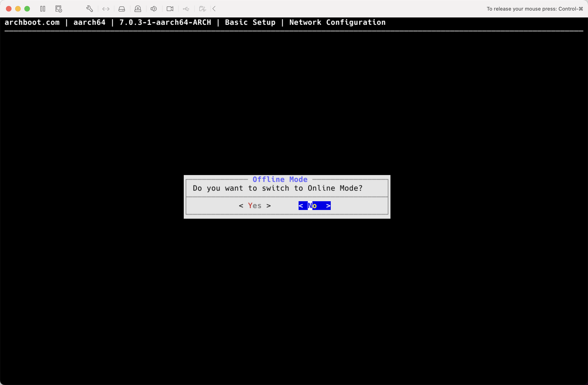Pause the virtual machine
Image resolution: width=588 pixels, height=385 pixels.
coord(43,9)
